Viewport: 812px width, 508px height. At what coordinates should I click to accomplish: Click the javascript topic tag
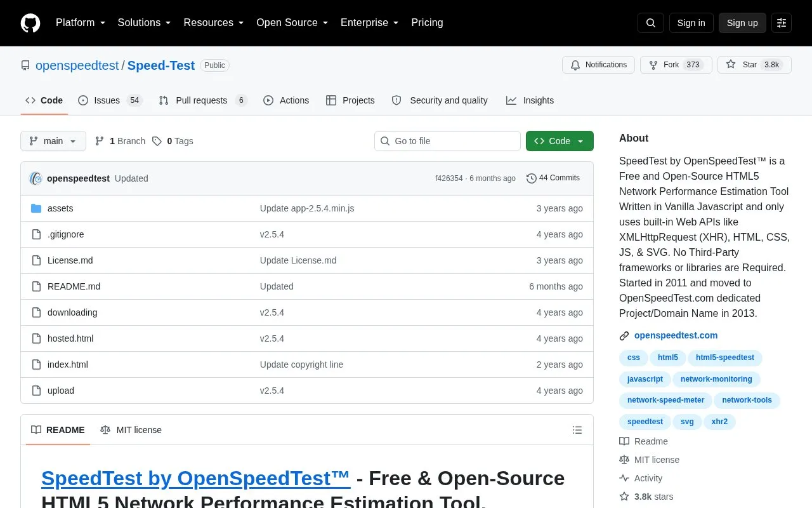645,379
